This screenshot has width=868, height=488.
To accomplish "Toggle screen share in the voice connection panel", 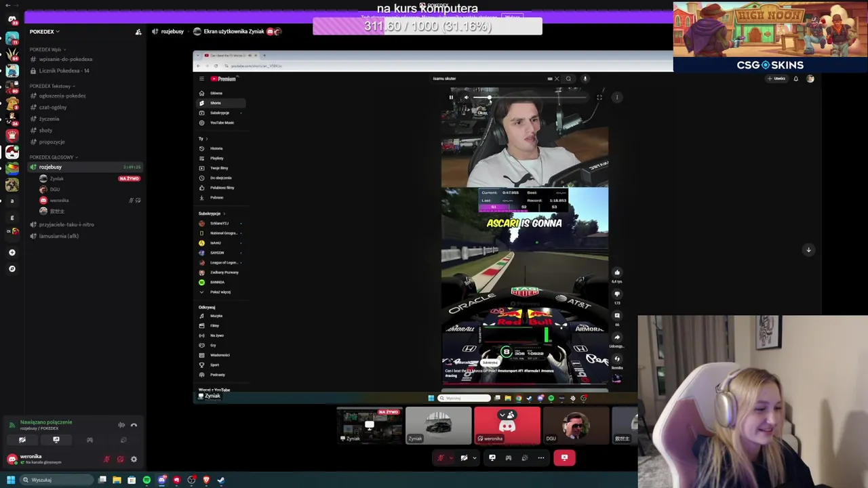I will tap(56, 440).
